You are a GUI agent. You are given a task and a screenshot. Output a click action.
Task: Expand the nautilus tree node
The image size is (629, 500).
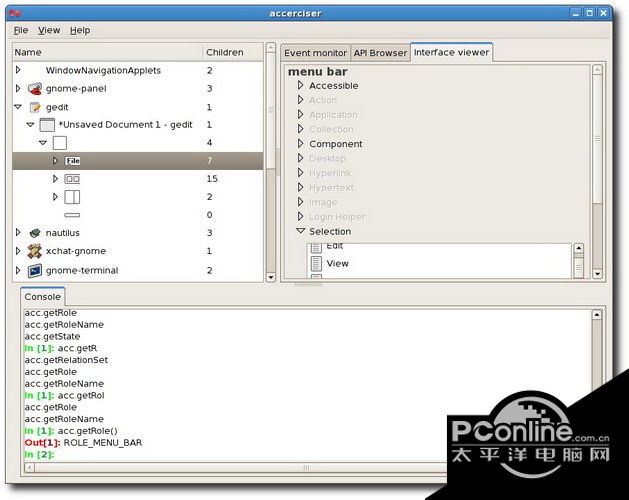pos(18,232)
